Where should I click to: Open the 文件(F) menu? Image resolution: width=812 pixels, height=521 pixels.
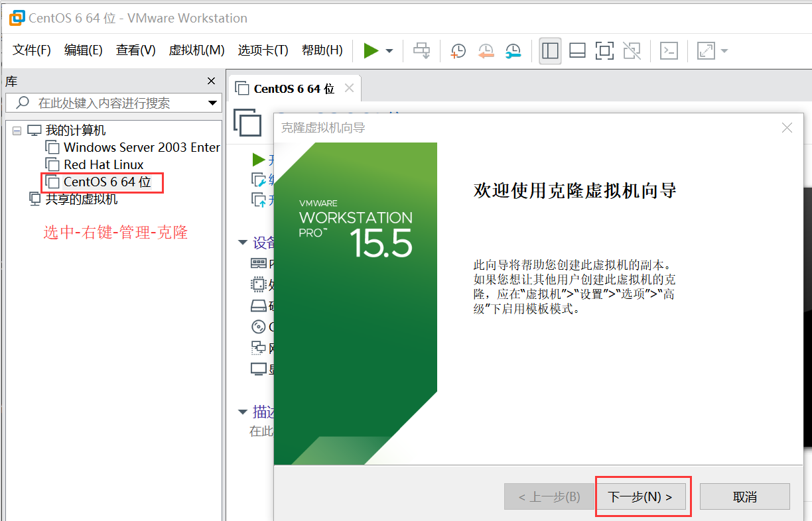pos(32,50)
